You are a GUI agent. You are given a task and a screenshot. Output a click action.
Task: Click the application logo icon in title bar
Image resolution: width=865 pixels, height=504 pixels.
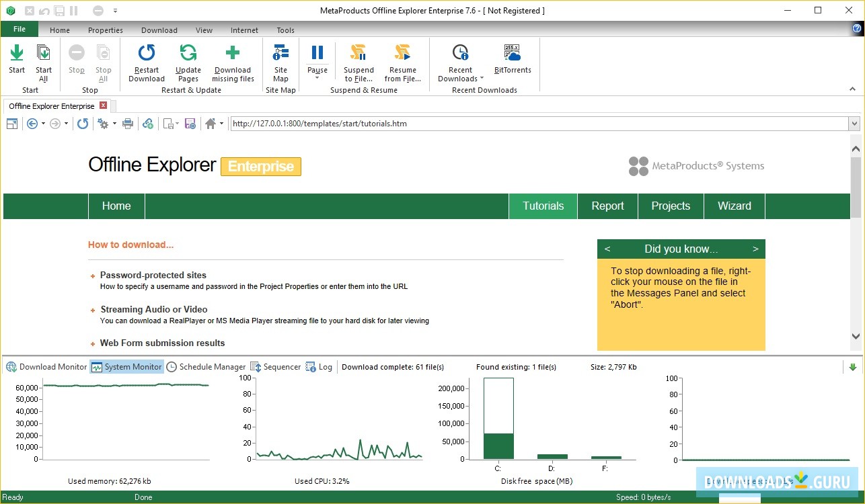[x=11, y=11]
